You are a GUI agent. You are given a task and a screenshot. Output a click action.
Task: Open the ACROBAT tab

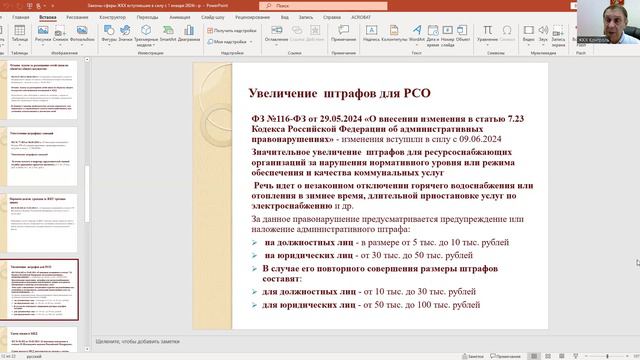[361, 17]
